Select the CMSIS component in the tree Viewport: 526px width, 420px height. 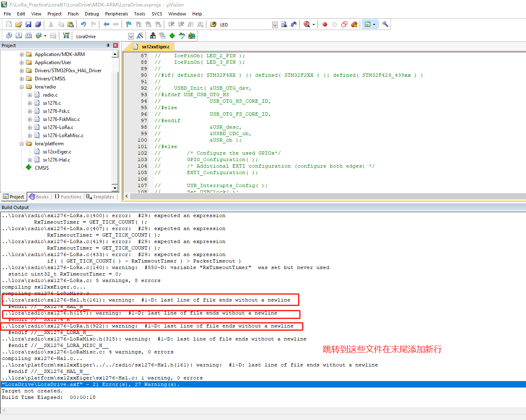[41, 168]
